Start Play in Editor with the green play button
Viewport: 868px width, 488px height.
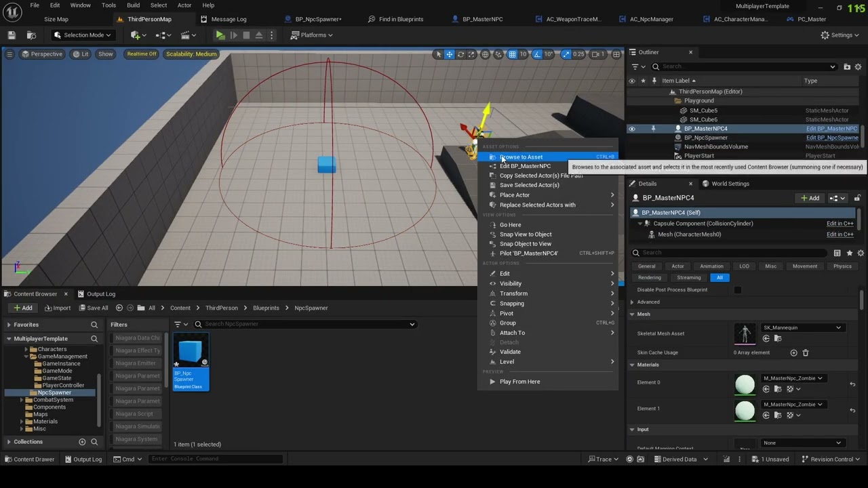coord(220,35)
